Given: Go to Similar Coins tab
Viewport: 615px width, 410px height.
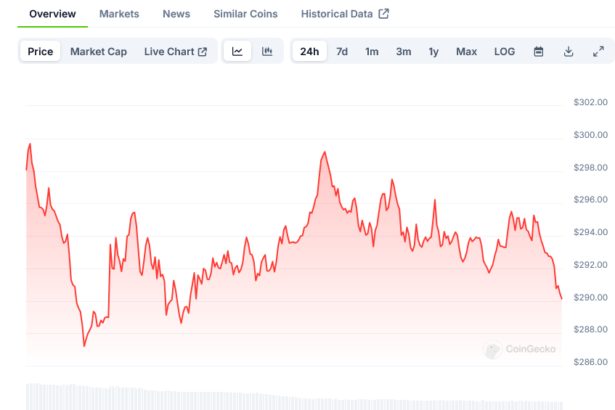Looking at the screenshot, I should coord(246,14).
